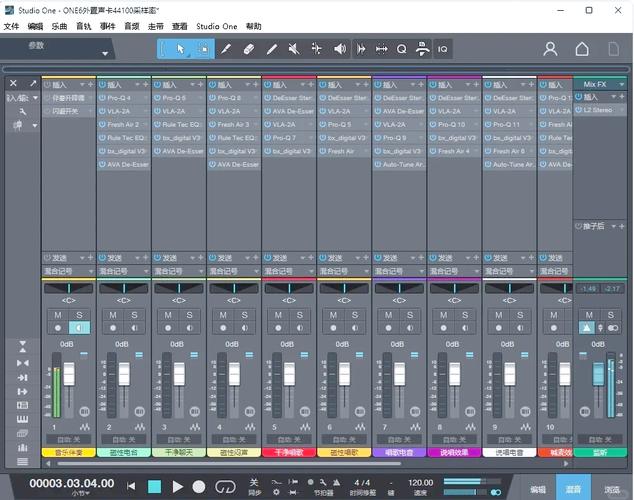The image size is (634, 500).
Task: Switch to the 编辑 panel button
Action: tap(538, 489)
